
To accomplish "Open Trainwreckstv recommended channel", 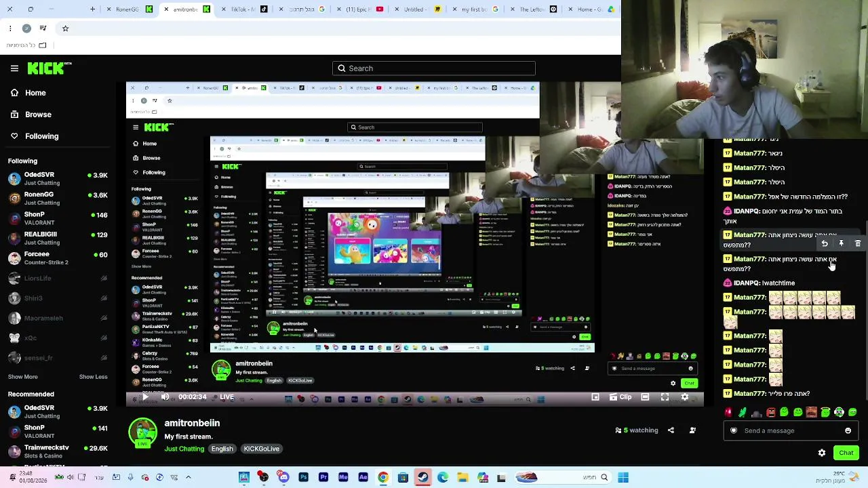I will [x=58, y=451].
